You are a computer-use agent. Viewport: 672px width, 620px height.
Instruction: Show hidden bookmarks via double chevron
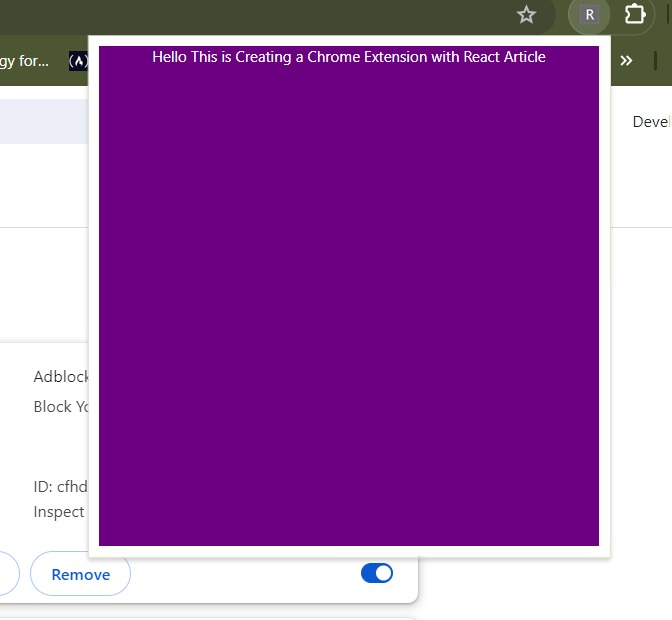click(626, 61)
